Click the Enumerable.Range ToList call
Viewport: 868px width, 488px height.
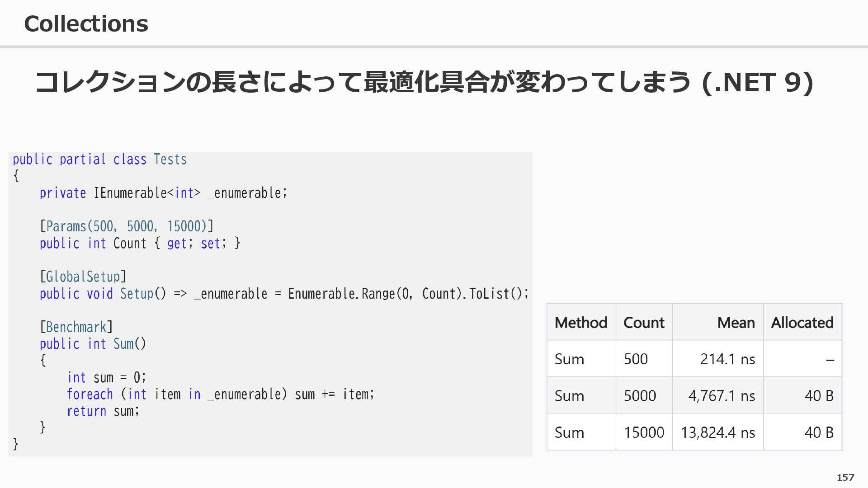tap(408, 294)
